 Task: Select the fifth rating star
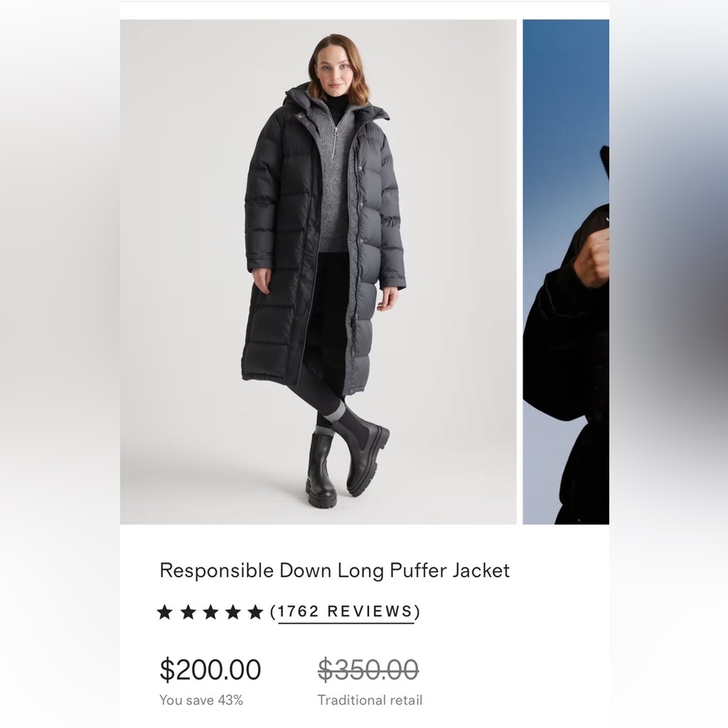coord(256,612)
